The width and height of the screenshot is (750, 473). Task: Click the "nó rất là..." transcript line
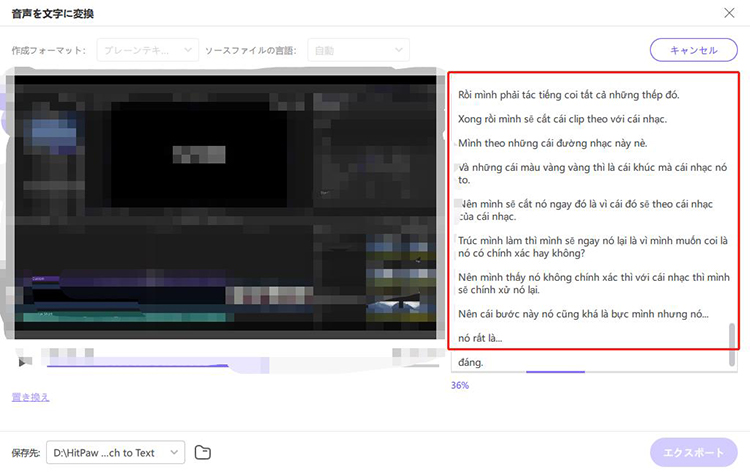pyautogui.click(x=480, y=338)
